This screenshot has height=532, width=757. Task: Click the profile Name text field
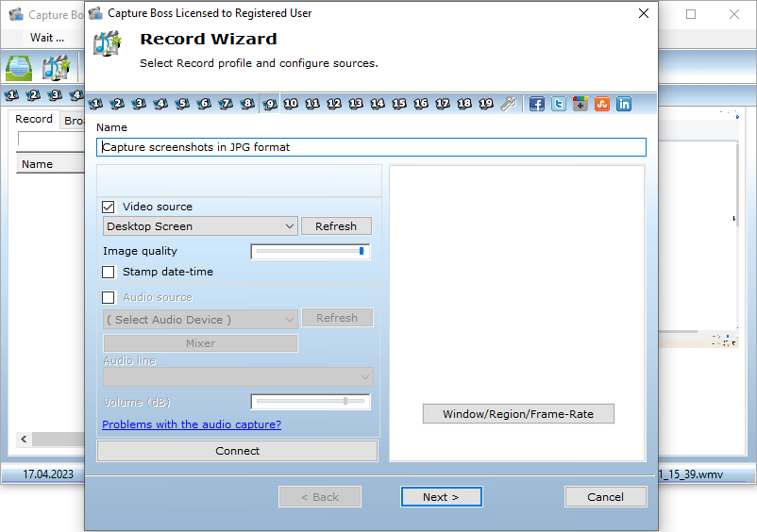[371, 147]
